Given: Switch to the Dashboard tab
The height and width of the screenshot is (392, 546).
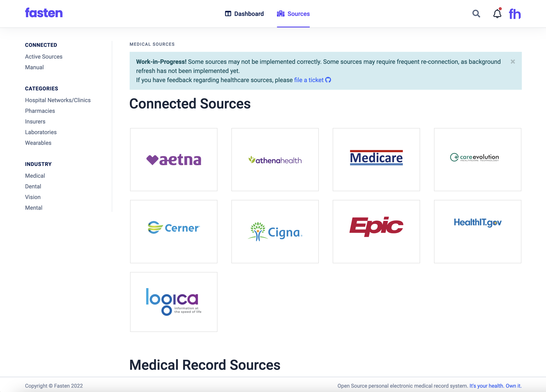Looking at the screenshot, I should pos(244,14).
